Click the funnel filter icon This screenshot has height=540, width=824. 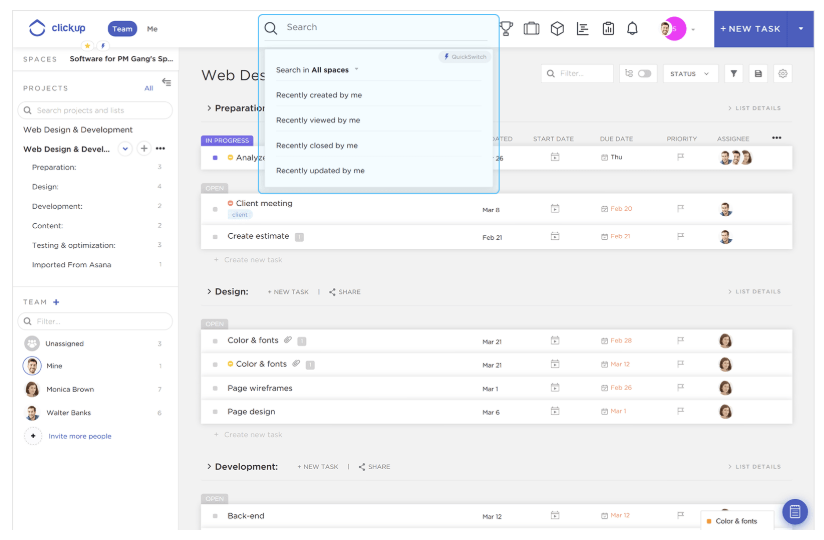[x=733, y=74]
